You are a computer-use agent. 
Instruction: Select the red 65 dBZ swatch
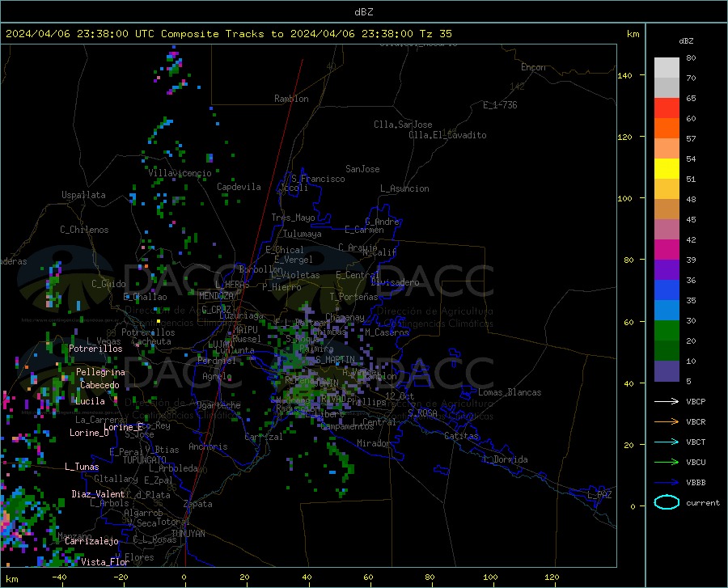click(667, 108)
